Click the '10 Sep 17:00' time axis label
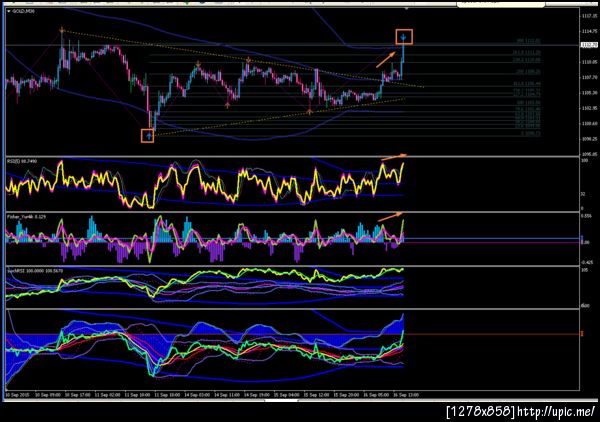 click(x=78, y=394)
